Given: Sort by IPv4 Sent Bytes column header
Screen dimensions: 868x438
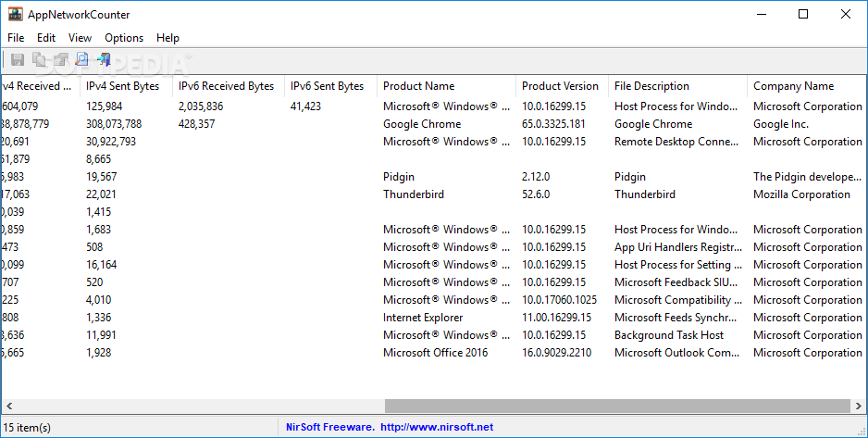Looking at the screenshot, I should [x=126, y=86].
